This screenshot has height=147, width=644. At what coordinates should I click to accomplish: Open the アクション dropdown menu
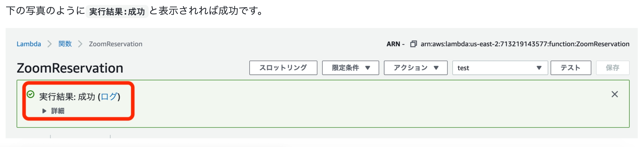(415, 68)
